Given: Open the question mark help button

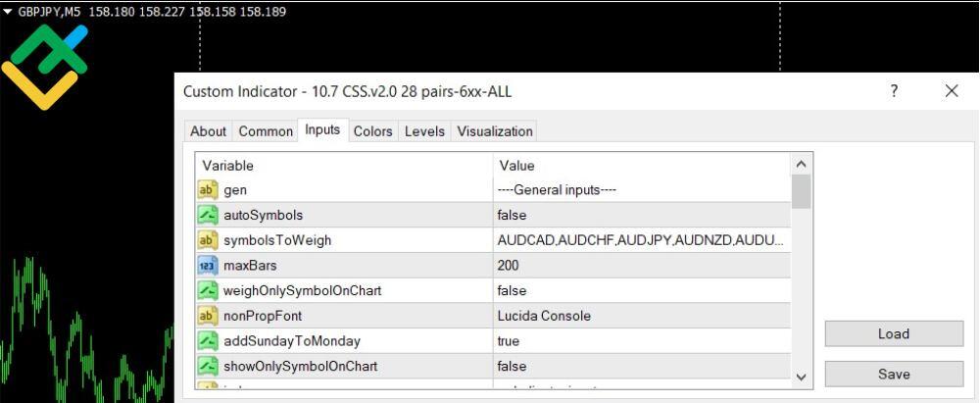Looking at the screenshot, I should (894, 91).
